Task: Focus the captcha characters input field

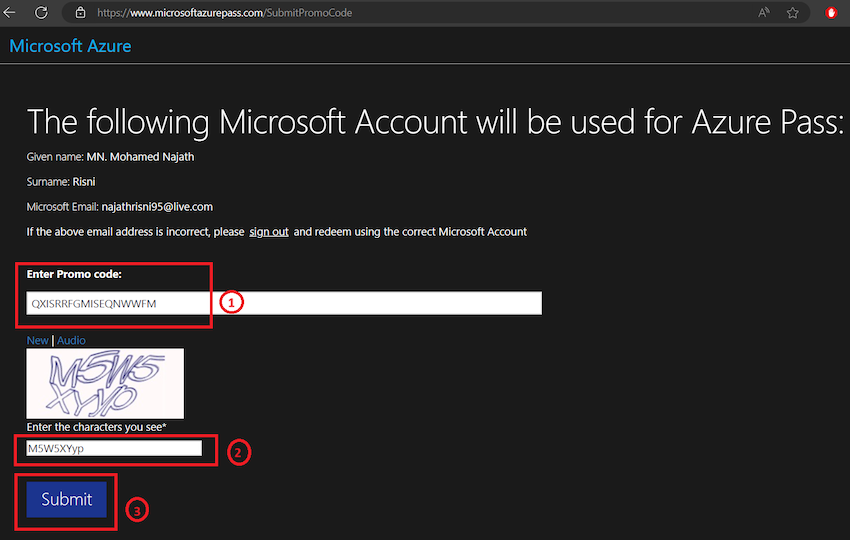Action: point(114,448)
